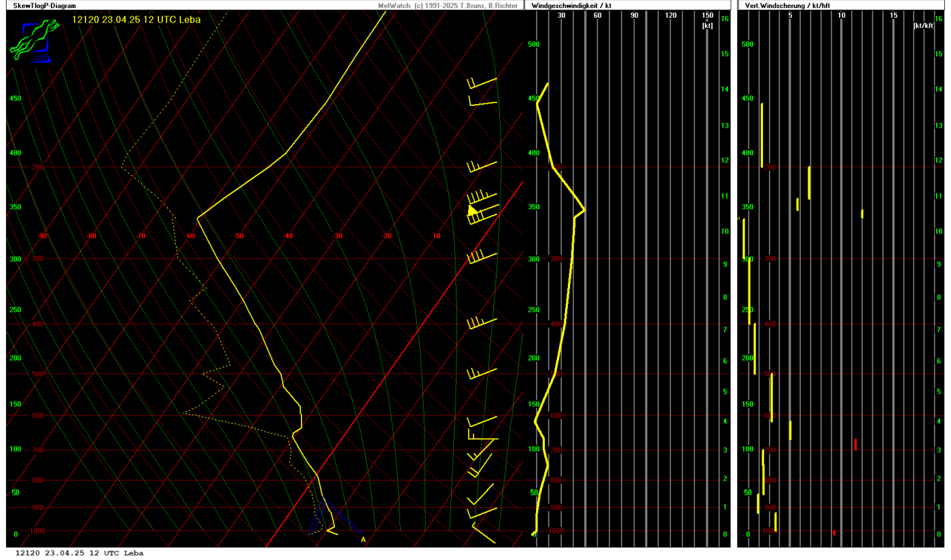951x560 pixels.
Task: Click the '-40' red temperature label
Action: (x=288, y=236)
